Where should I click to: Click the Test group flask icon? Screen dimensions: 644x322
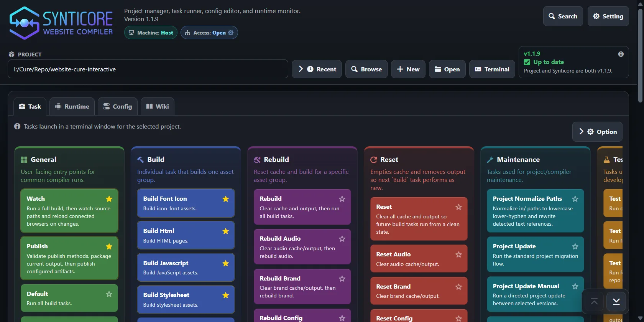click(606, 160)
